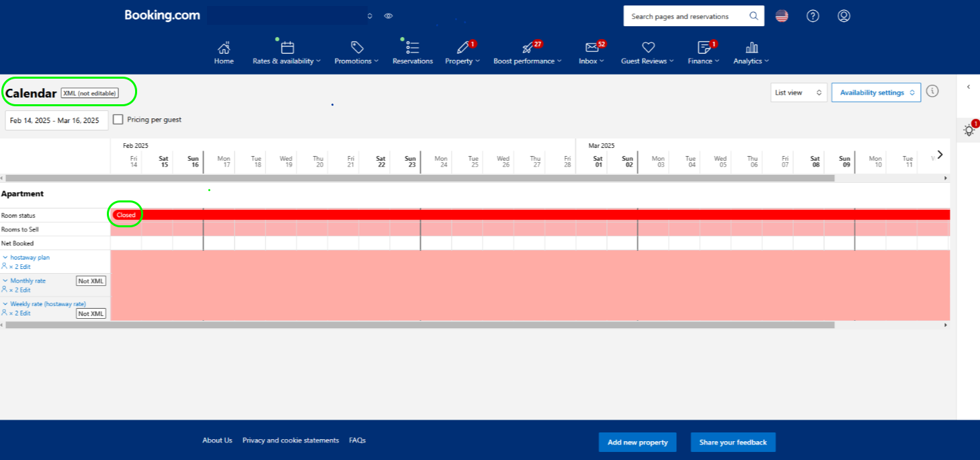Click the Inbox envelope icon

(x=591, y=47)
